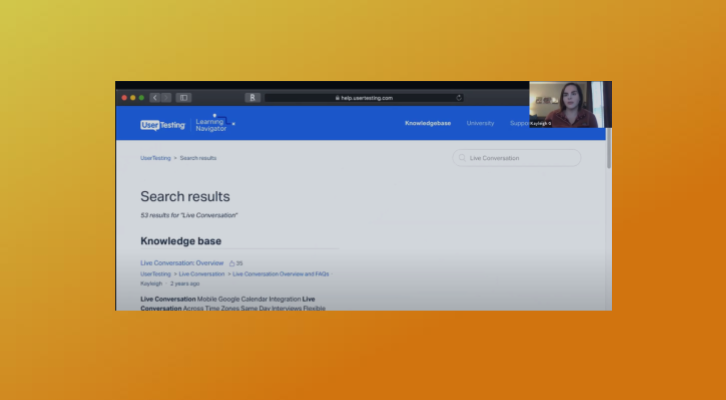Focus the Live Conversation search field
This screenshot has height=400, width=726.
click(517, 158)
